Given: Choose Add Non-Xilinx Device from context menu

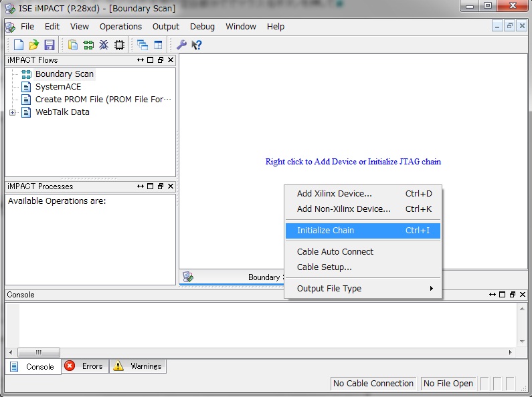Looking at the screenshot, I should click(363, 209).
